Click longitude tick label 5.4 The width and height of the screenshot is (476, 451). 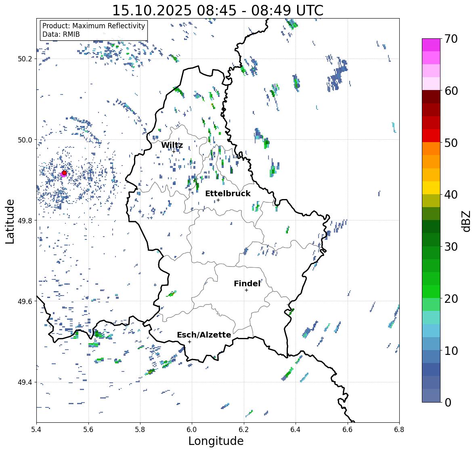pos(36,430)
